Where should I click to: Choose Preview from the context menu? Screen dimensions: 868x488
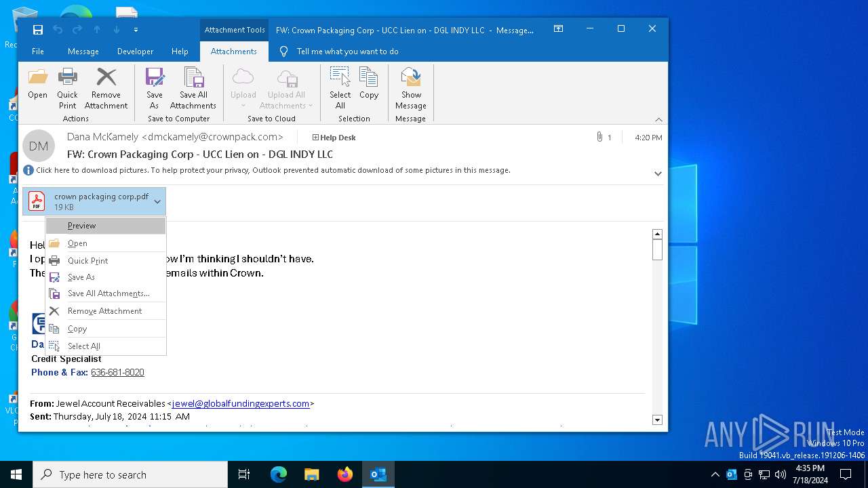pos(106,226)
